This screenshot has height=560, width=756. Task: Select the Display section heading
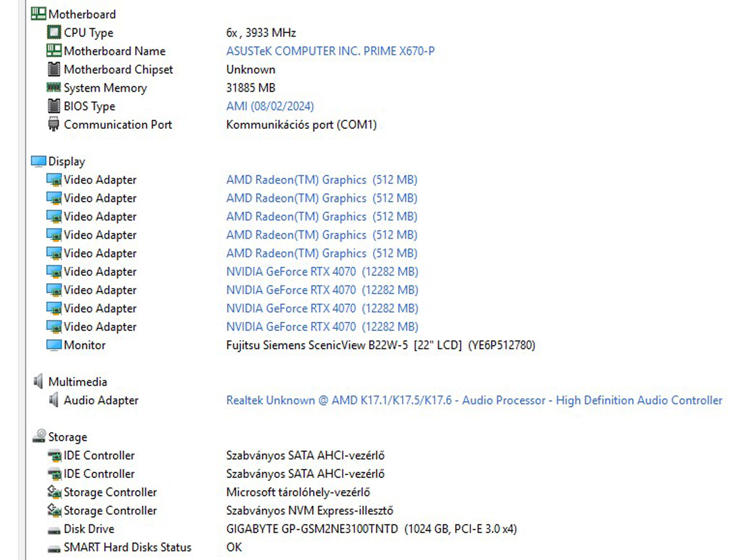[66, 161]
